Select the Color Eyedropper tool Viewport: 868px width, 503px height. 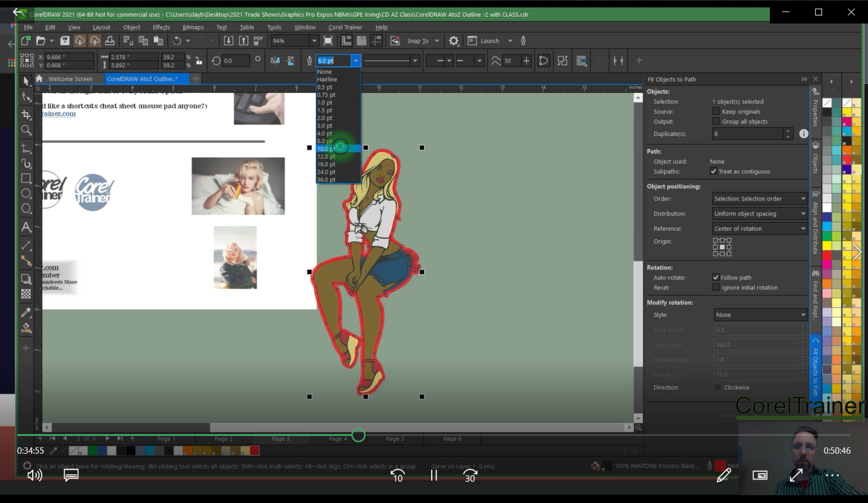click(x=26, y=312)
